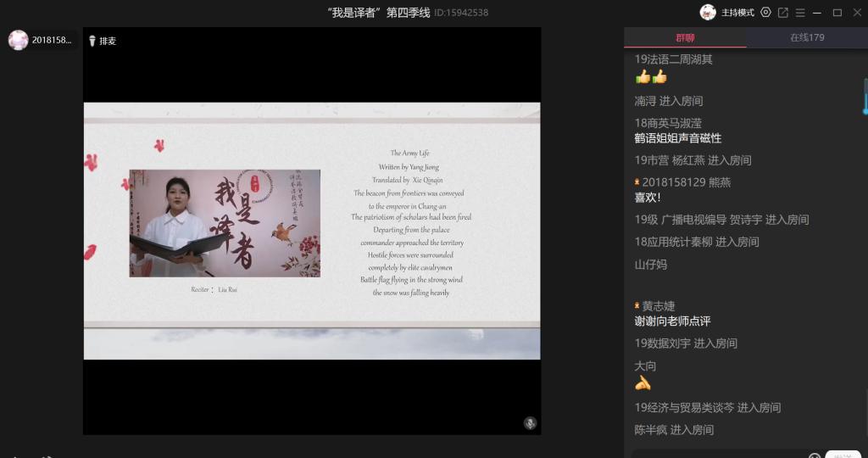The width and height of the screenshot is (868, 458).
Task: Switch to the 群聊 tab
Action: coord(685,37)
